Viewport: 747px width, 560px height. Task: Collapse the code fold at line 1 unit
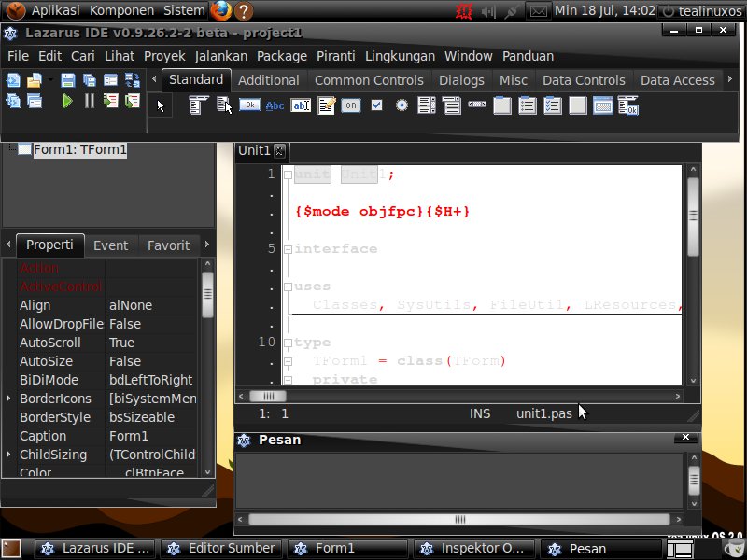point(288,175)
